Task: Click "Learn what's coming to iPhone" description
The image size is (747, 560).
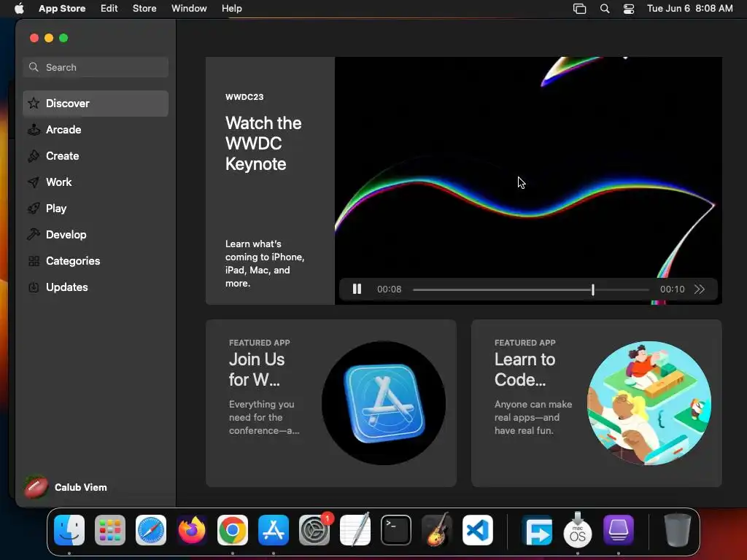Action: click(265, 263)
